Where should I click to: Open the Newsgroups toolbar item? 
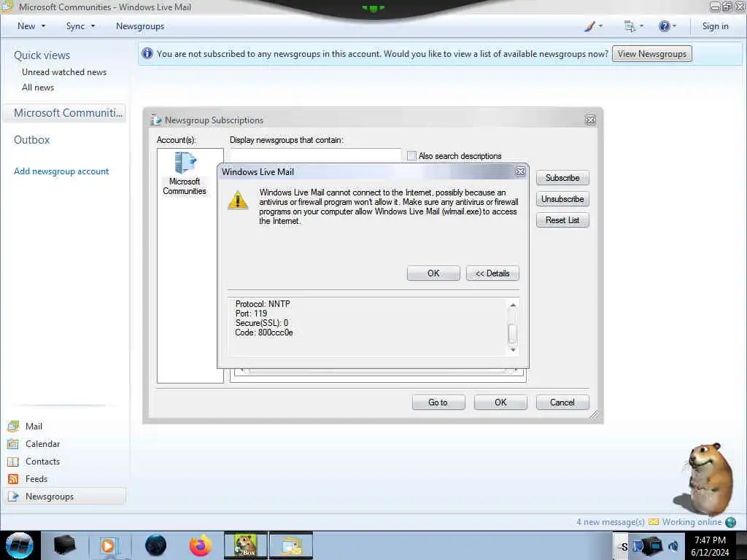tap(140, 26)
